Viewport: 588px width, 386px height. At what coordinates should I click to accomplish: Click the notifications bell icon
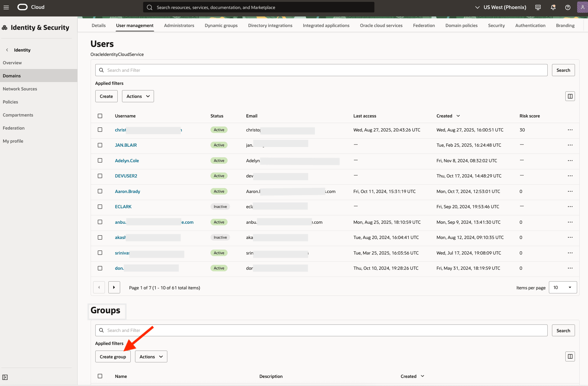coord(553,7)
